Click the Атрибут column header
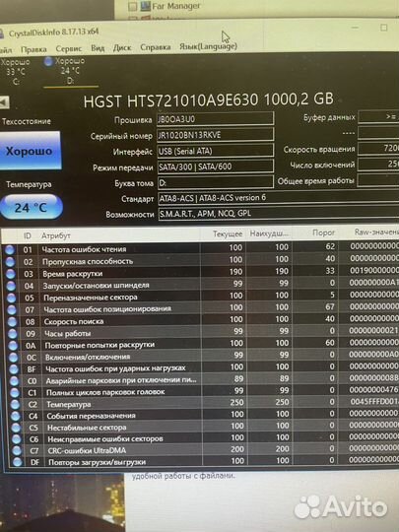The width and height of the screenshot is (399, 532). point(55,235)
